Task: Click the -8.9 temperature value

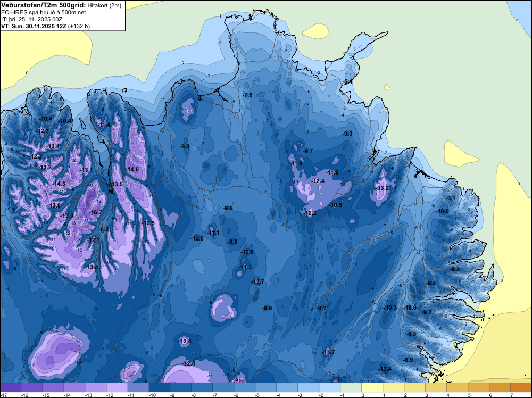Action: [x=408, y=360]
